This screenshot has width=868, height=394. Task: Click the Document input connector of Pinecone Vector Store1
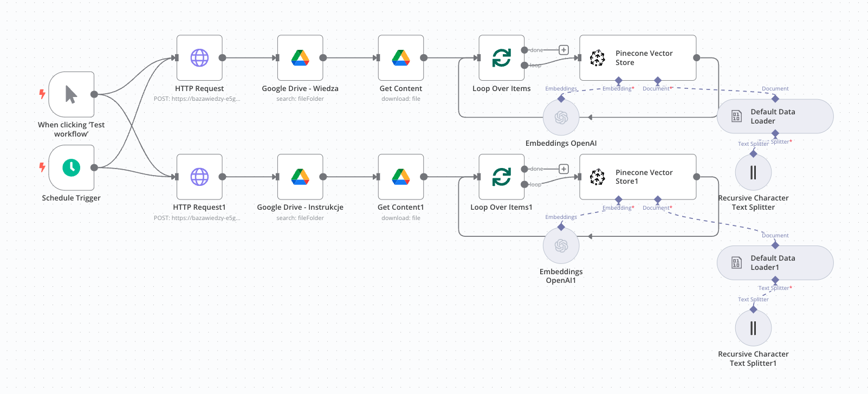coord(658,199)
